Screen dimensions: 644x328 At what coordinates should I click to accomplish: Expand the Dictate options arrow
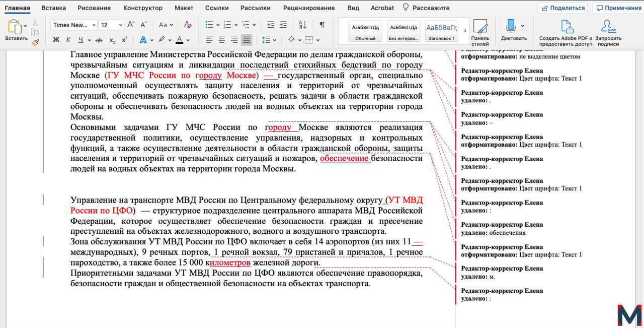522,26
